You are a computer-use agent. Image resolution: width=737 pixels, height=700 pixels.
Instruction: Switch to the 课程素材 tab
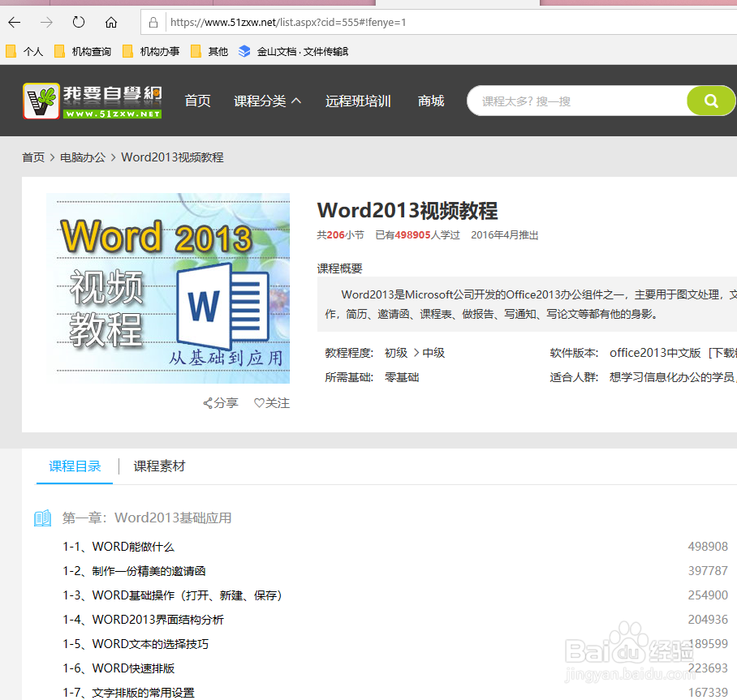click(160, 466)
